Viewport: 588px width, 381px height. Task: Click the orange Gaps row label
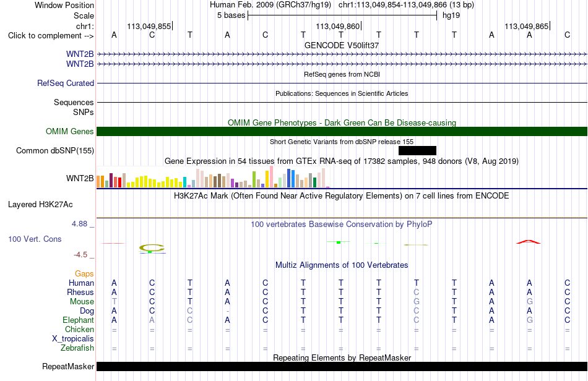point(84,274)
